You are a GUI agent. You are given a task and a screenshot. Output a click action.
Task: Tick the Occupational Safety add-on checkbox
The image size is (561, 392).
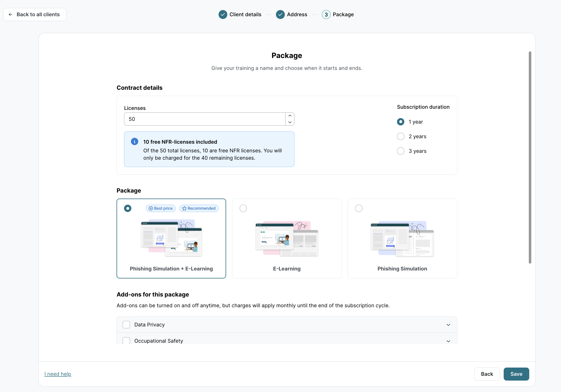pyautogui.click(x=126, y=340)
